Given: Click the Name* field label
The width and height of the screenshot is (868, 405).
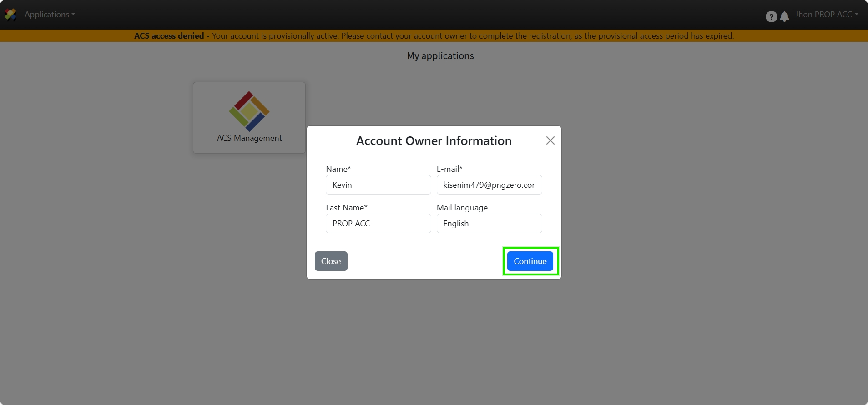Looking at the screenshot, I should [x=338, y=169].
